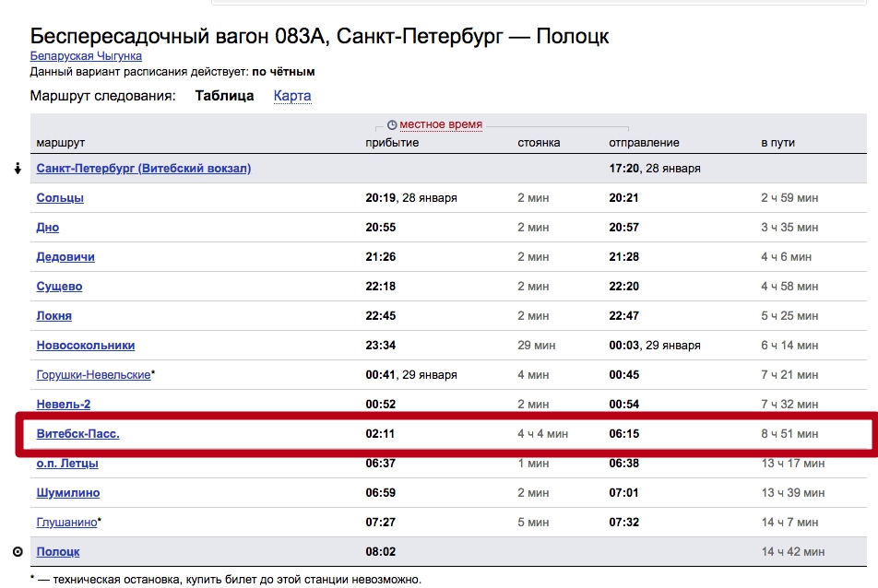This screenshot has height=588, width=878.
Task: Click the Сущево station link
Action: click(59, 287)
